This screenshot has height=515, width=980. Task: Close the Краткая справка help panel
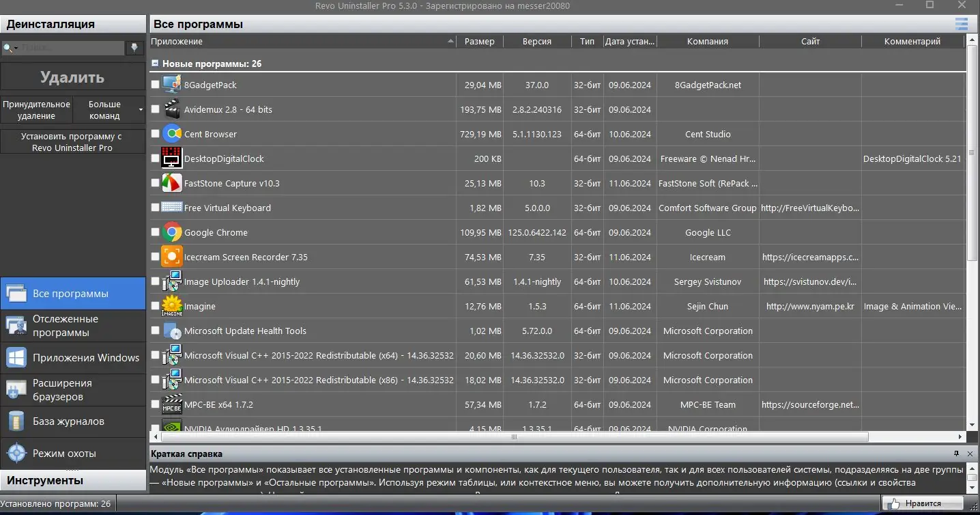[970, 454]
